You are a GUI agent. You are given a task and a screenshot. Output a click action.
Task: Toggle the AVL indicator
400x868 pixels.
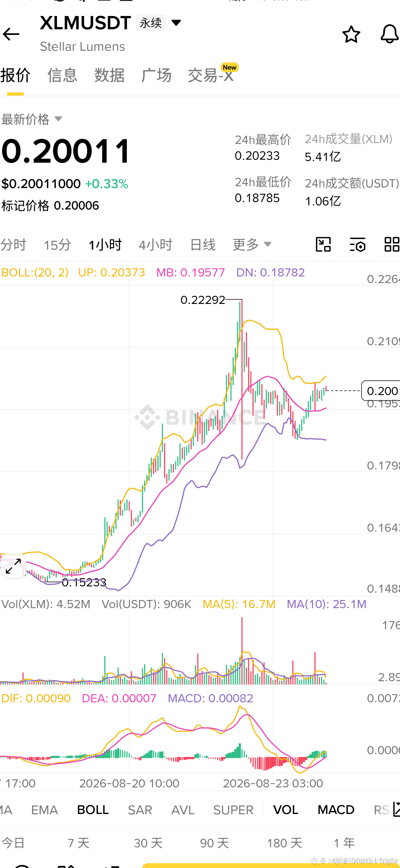[183, 810]
